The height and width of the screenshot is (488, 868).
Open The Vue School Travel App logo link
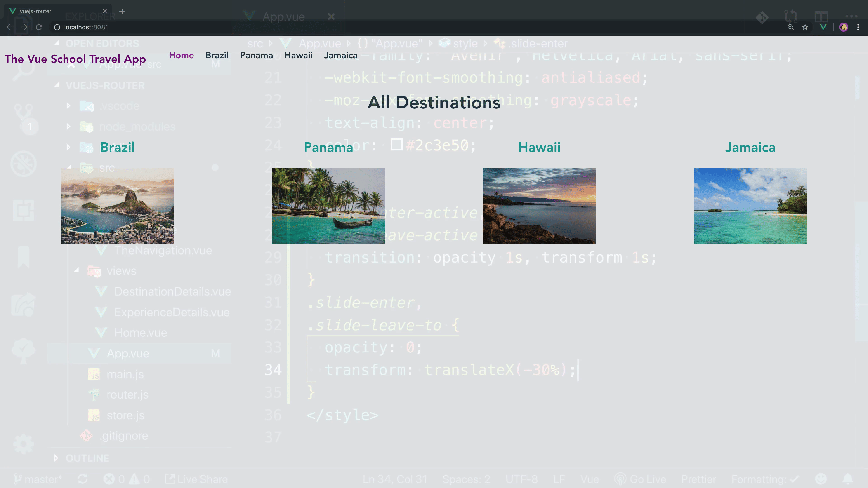click(75, 59)
